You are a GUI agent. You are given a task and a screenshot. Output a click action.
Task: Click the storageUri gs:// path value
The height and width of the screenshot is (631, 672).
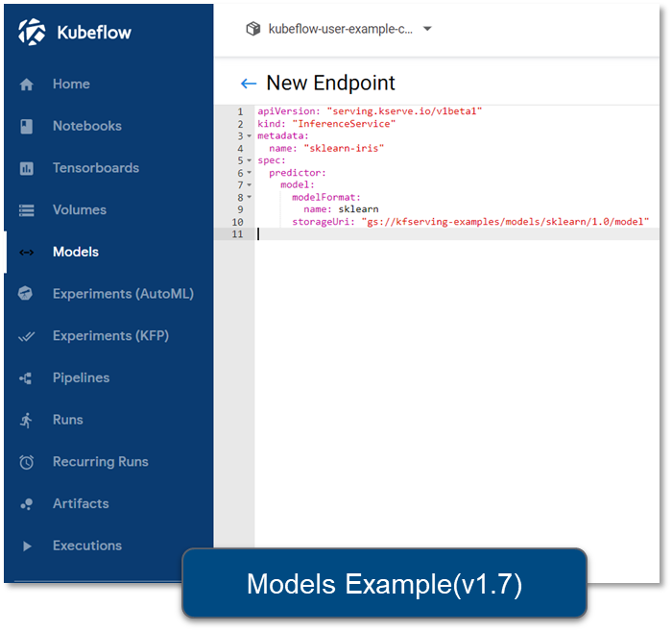tap(505, 222)
